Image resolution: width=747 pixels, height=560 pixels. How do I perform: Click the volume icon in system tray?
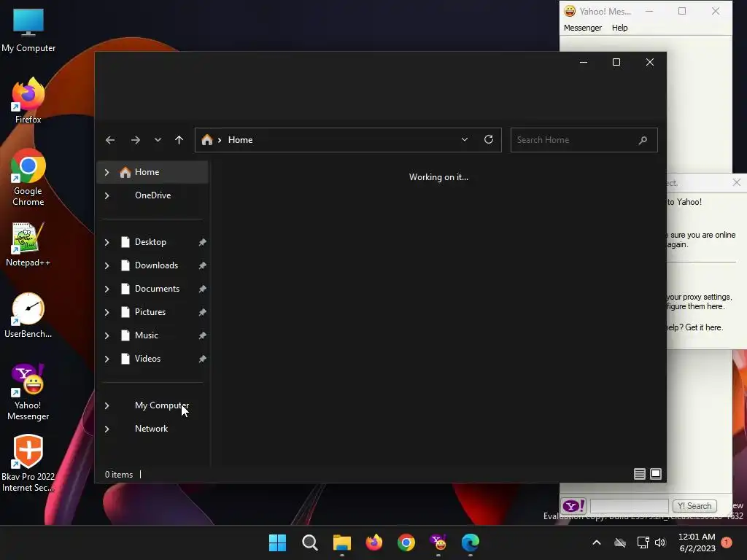[660, 542]
